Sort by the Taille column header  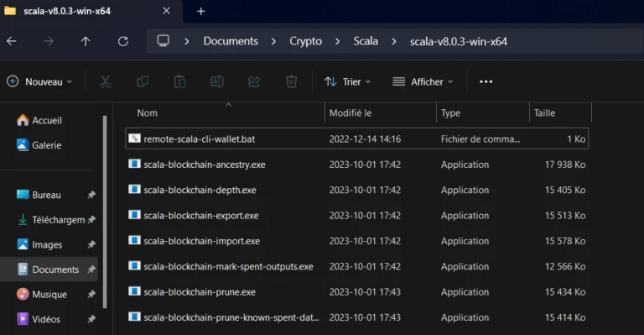click(560, 113)
